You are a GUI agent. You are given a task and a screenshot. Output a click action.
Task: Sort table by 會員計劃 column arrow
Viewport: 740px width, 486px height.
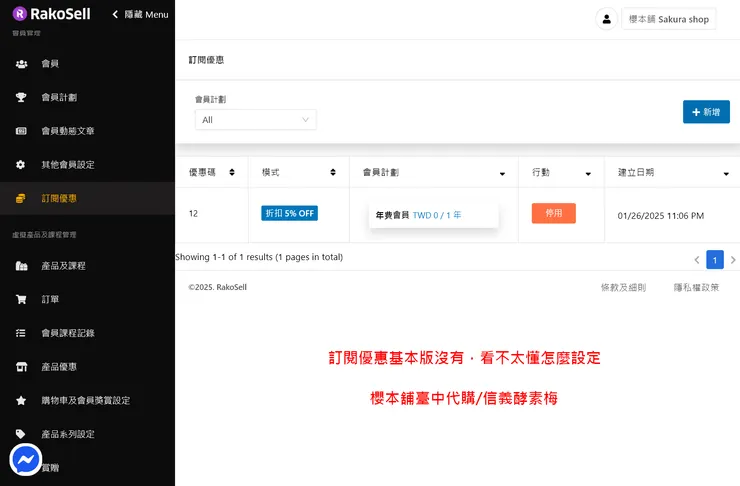click(502, 174)
